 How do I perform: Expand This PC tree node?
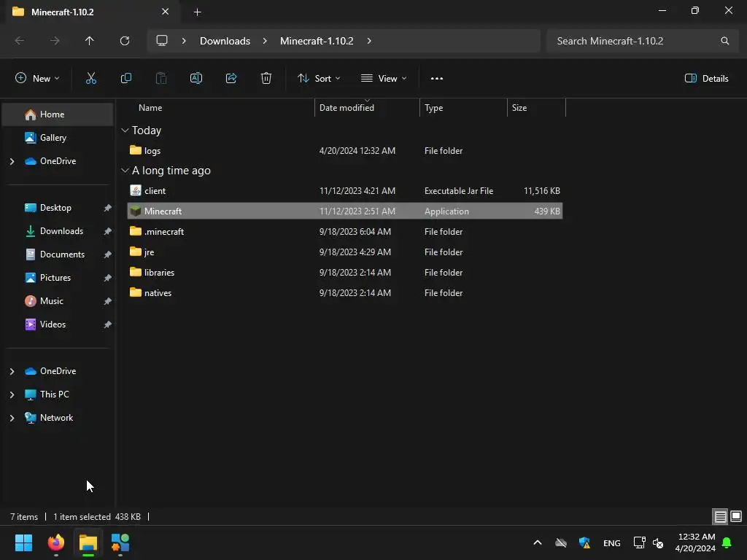point(12,394)
